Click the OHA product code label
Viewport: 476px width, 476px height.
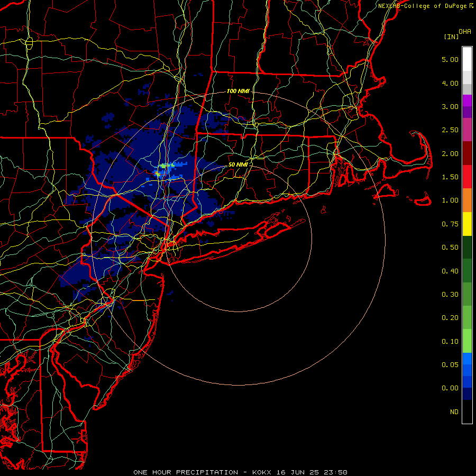coord(465,31)
